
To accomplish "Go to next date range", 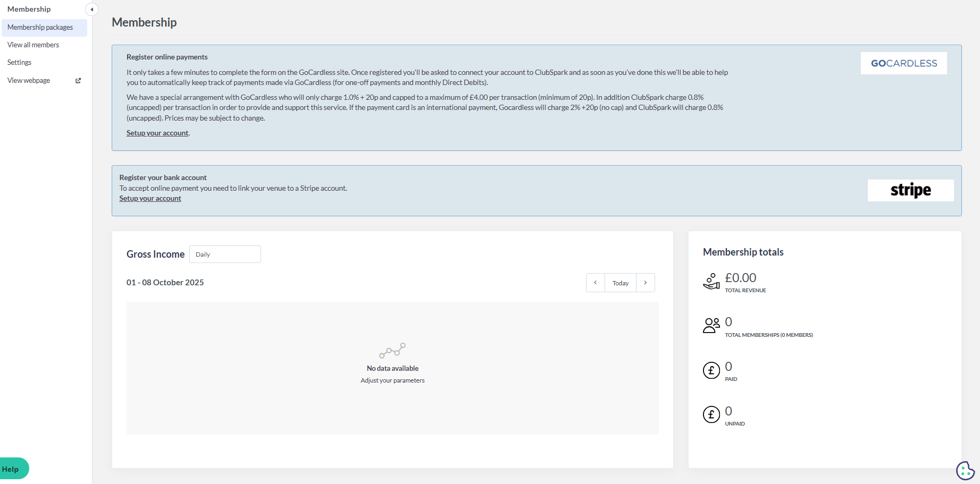I will point(646,283).
